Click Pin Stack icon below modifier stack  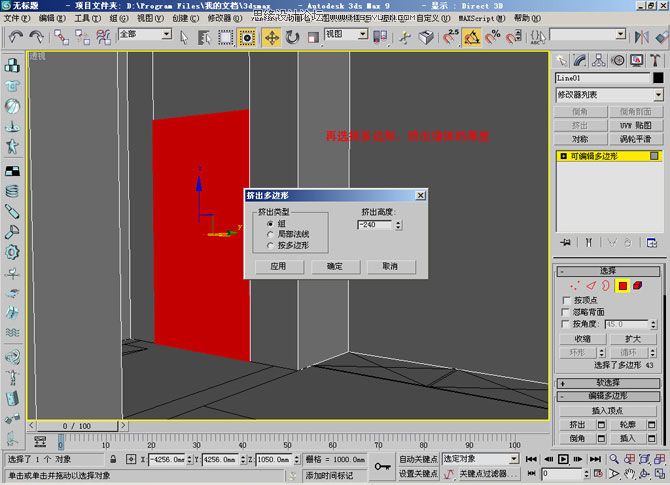click(x=565, y=242)
